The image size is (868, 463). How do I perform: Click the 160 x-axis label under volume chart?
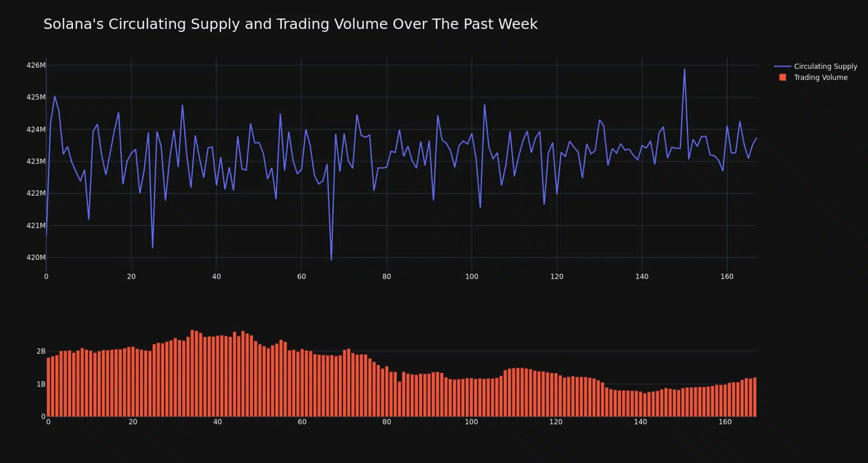(725, 422)
